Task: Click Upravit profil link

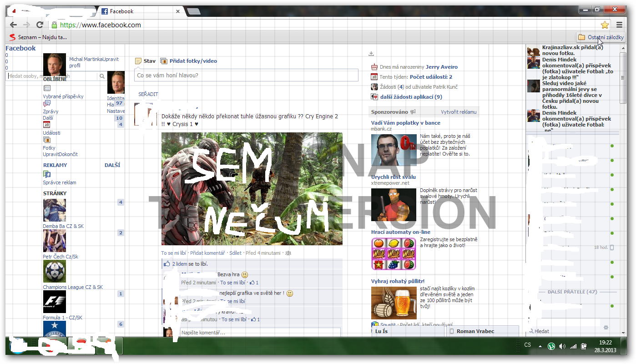Action: tap(94, 62)
